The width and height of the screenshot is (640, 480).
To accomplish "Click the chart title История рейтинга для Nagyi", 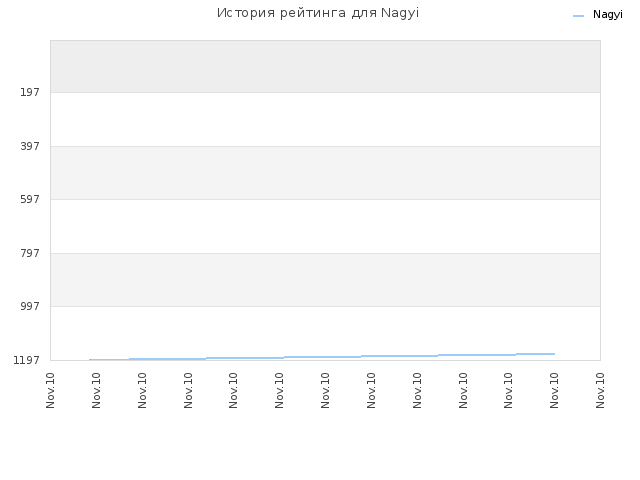I will (x=318, y=13).
